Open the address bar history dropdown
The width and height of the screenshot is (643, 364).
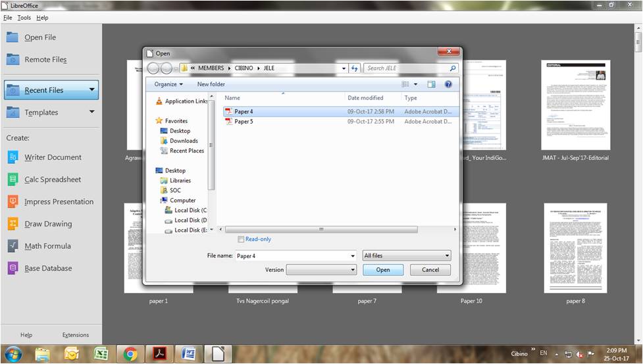(x=344, y=68)
